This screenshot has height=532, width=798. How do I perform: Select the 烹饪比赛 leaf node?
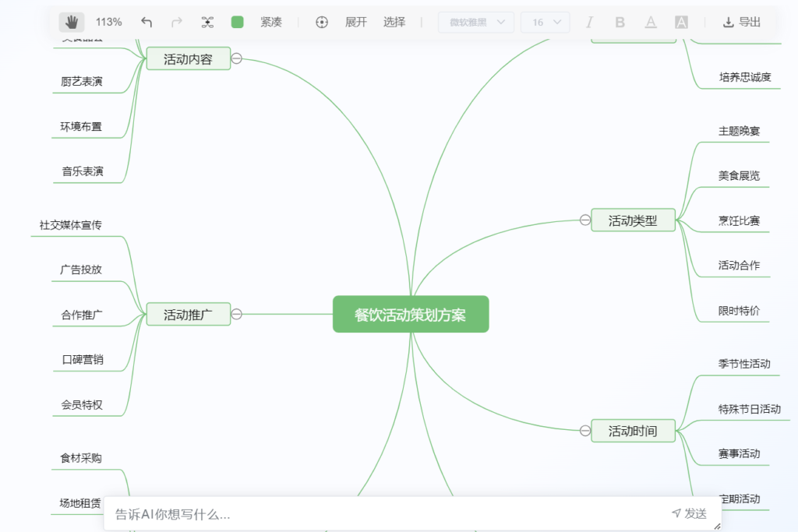tap(739, 220)
